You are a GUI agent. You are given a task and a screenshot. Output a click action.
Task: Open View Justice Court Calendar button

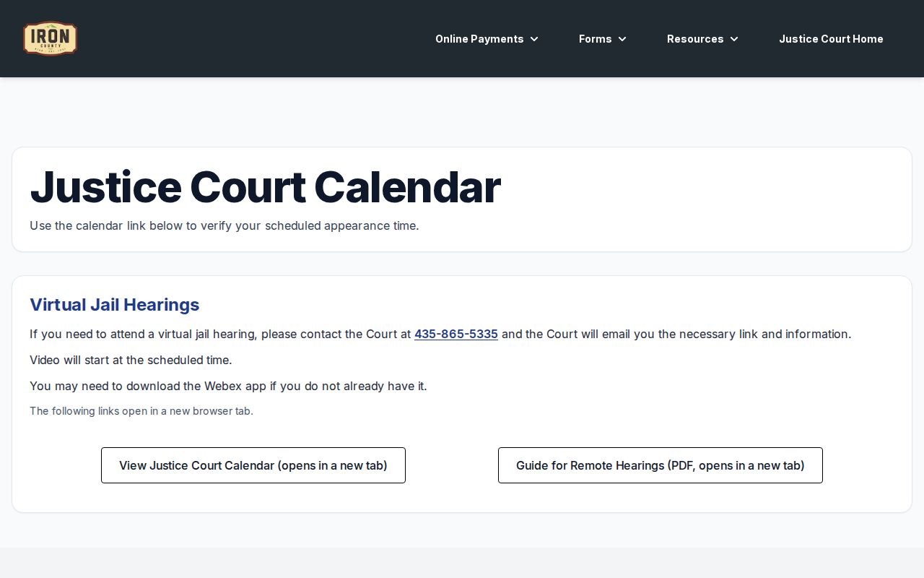click(x=253, y=465)
